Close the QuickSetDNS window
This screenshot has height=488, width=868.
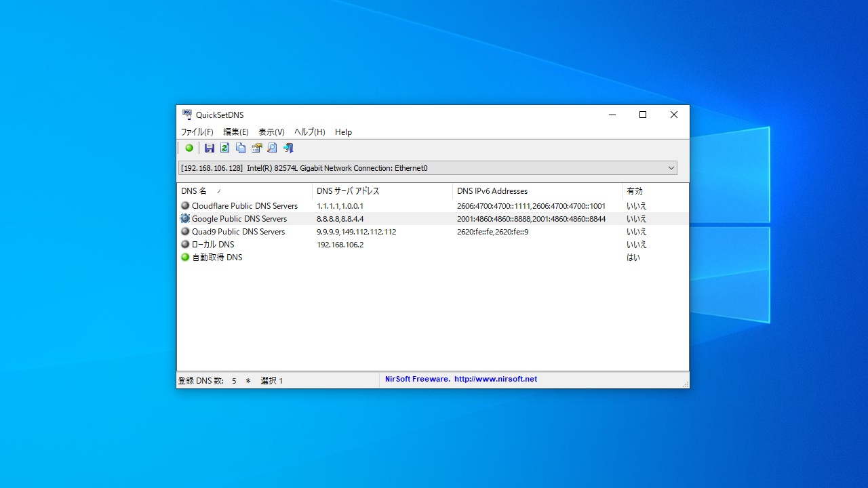pyautogui.click(x=674, y=115)
